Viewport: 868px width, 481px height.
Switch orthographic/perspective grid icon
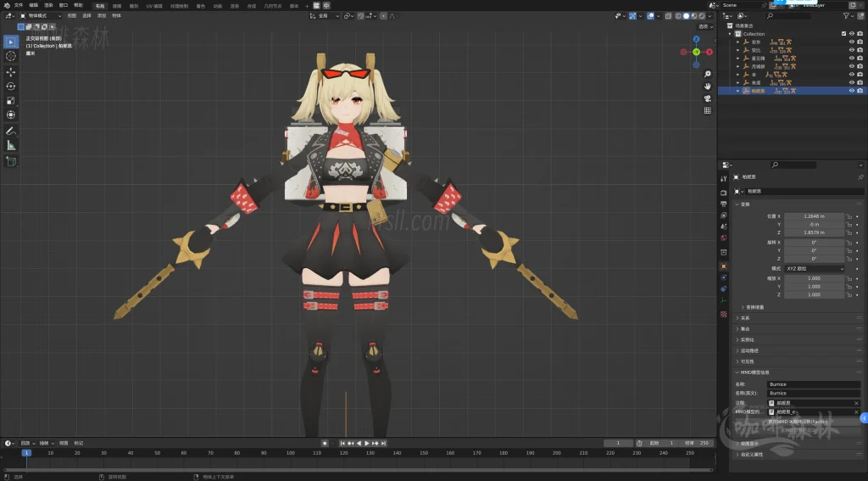[x=708, y=111]
